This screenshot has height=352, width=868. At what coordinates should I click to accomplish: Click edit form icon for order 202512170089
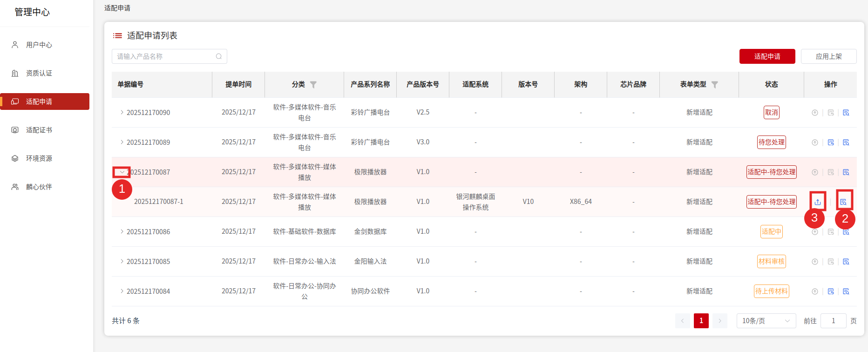tap(831, 142)
